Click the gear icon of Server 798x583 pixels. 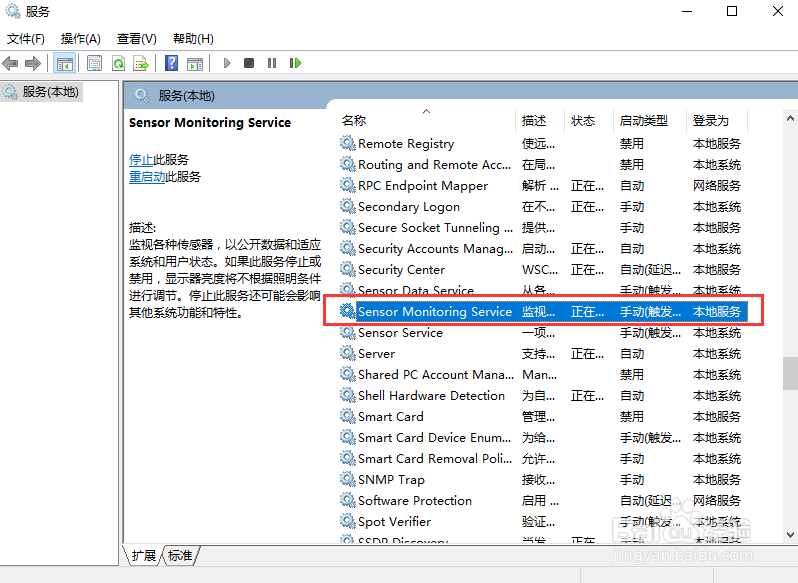point(348,353)
